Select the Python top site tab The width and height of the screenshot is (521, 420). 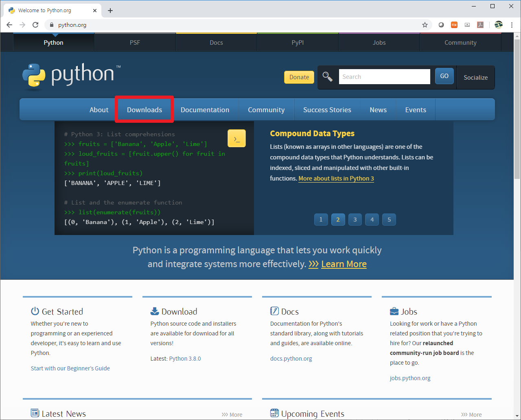tap(54, 42)
